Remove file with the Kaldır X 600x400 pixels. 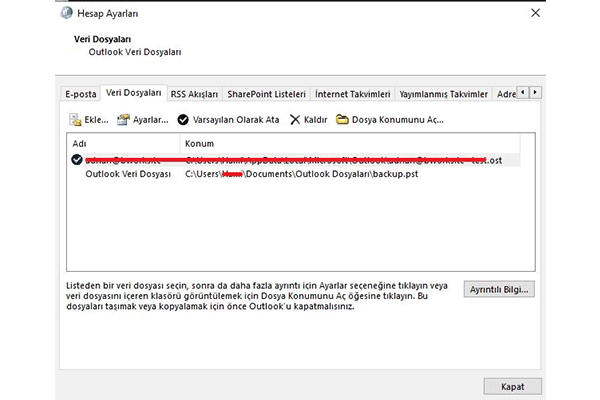[308, 120]
